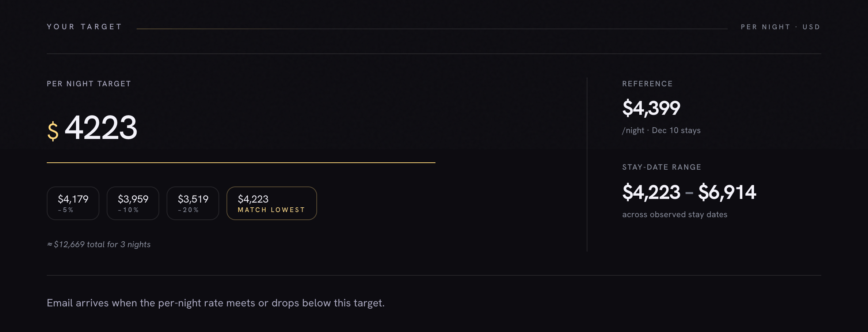
Task: Click the yellow dollar sign symbol
Action: pyautogui.click(x=53, y=131)
